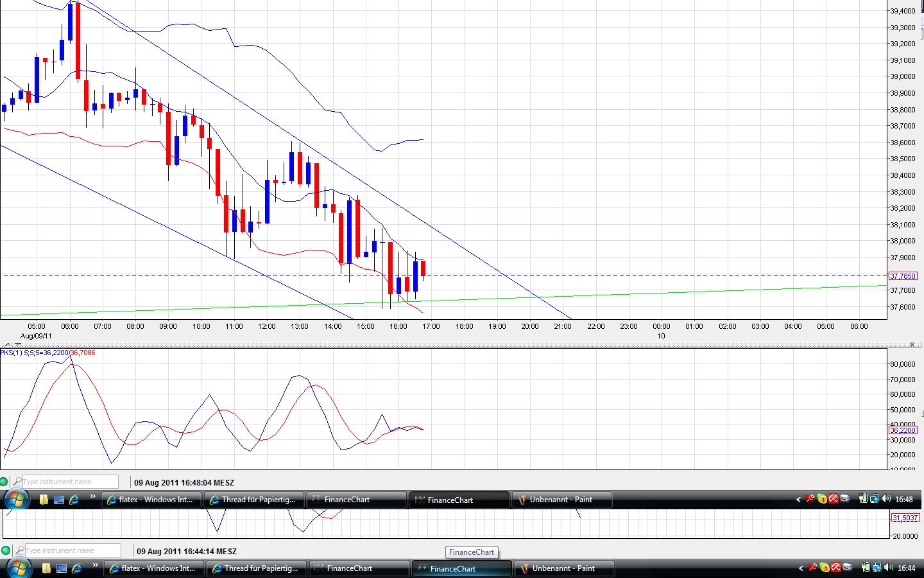Open the folder quick-launch icon on the 16:48 taskbar
This screenshot has width=924, height=578.
click(44, 500)
